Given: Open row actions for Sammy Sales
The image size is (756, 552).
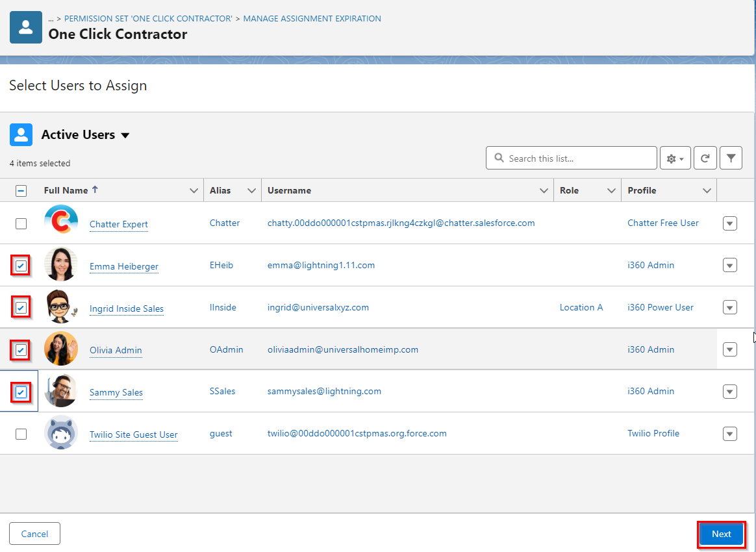Looking at the screenshot, I should pyautogui.click(x=729, y=391).
